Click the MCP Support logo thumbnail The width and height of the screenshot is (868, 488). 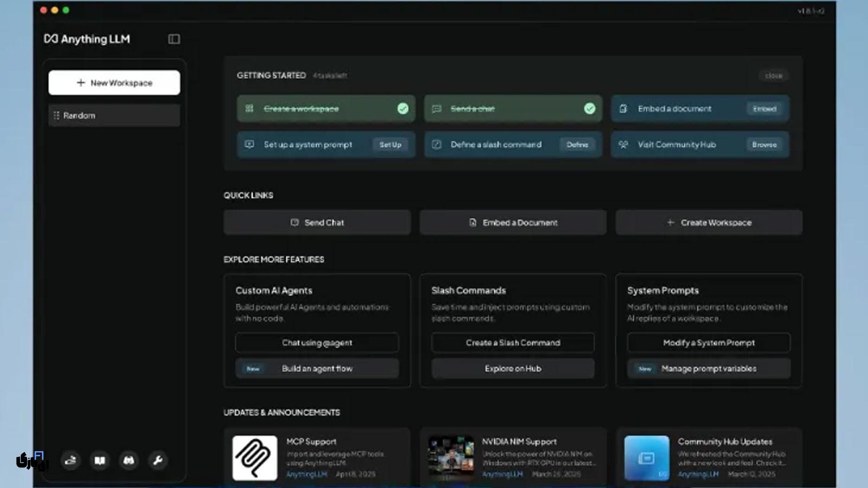coord(254,458)
